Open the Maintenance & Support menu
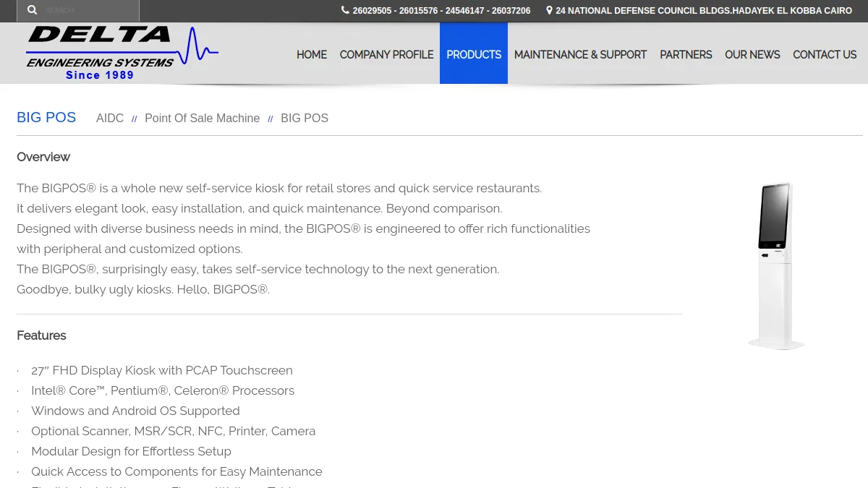This screenshot has width=868, height=488. click(580, 54)
